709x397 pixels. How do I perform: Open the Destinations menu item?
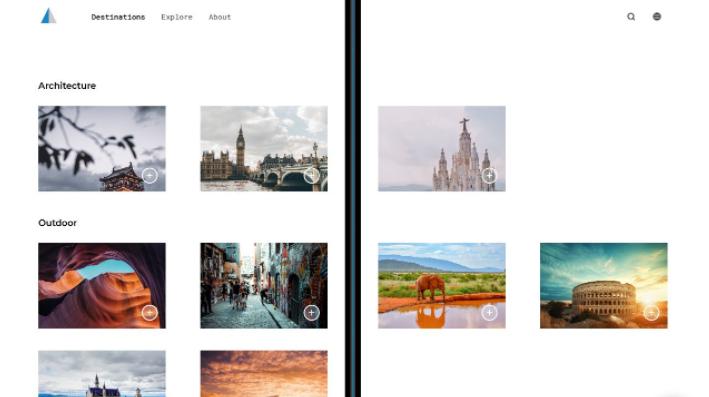(x=118, y=17)
